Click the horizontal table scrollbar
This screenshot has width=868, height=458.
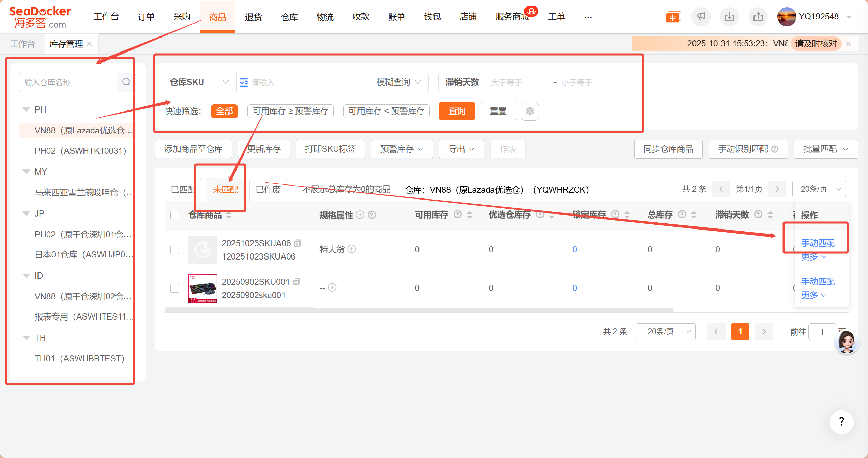419,310
